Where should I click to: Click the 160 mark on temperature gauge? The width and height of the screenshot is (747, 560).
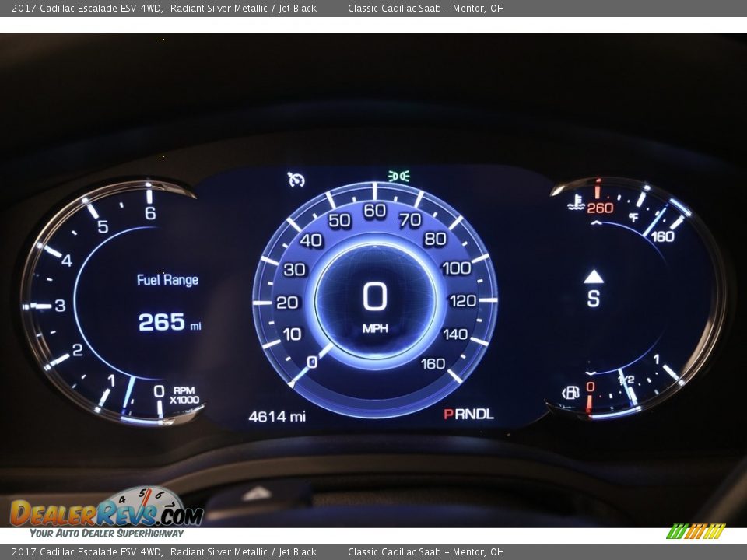663,236
